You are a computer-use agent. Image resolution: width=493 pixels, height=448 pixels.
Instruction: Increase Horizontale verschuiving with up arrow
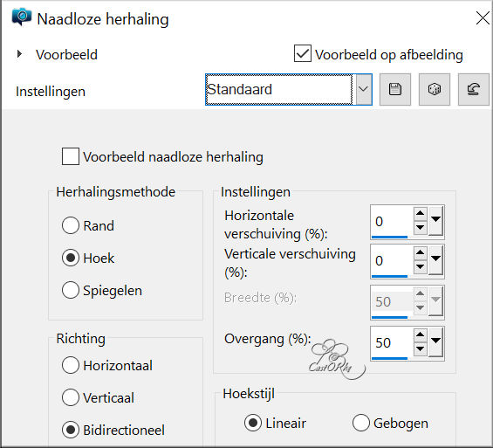(x=420, y=213)
